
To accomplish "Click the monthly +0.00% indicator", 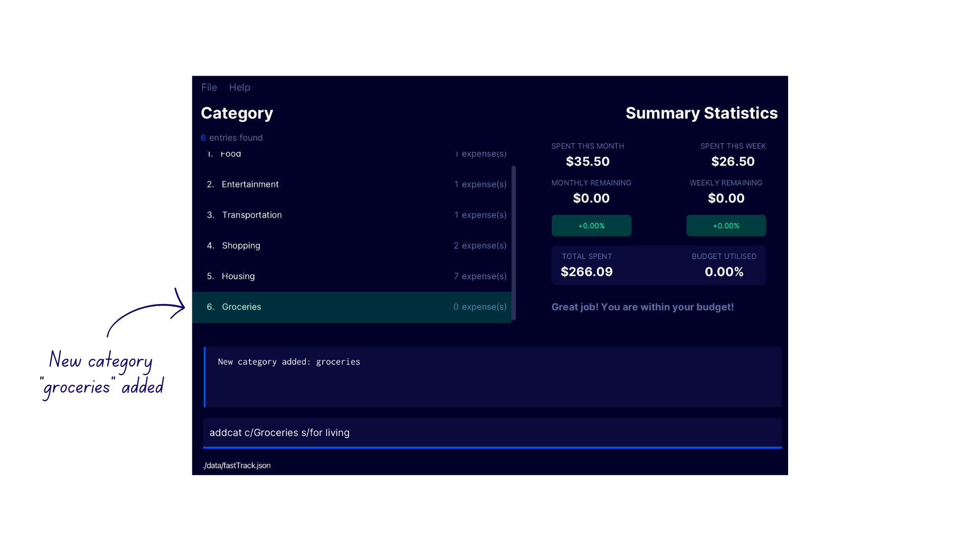I will coord(591,226).
